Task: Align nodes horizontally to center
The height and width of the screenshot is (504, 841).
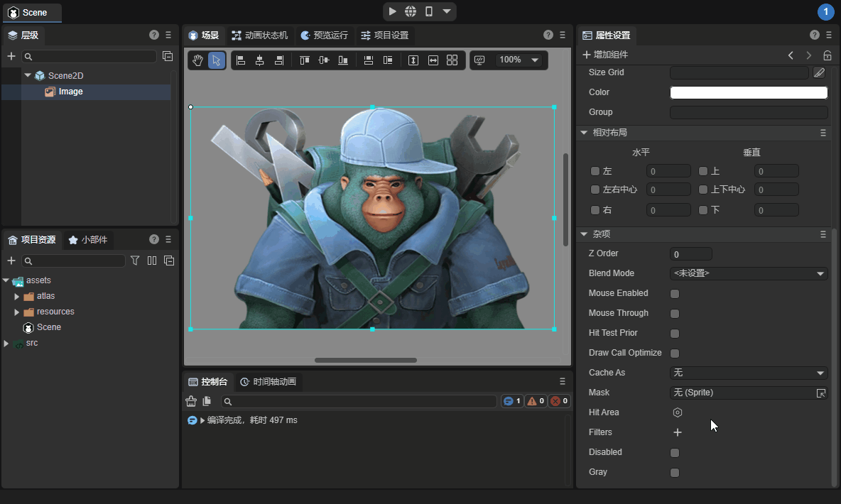Action: coord(259,60)
